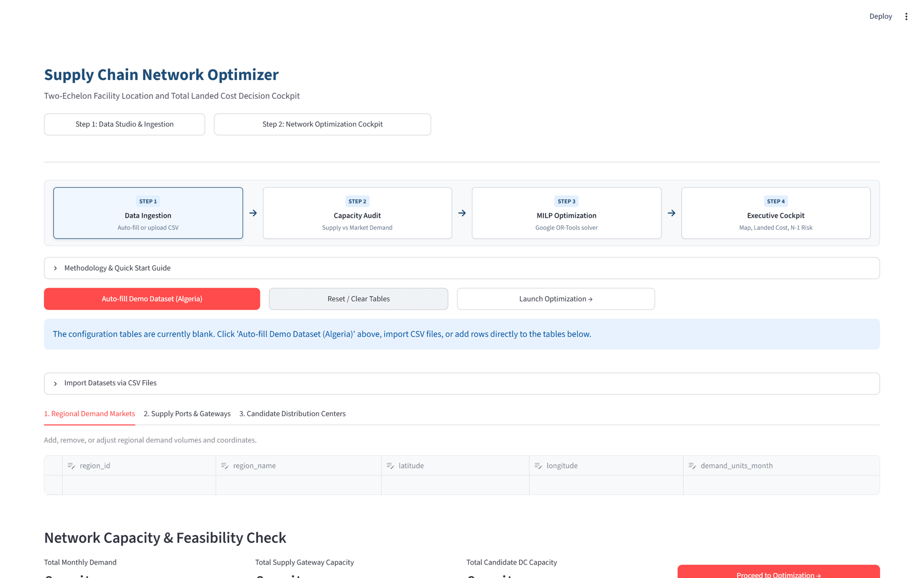Click Proceed to Optimization button
Screen dimensions: 924x578
(x=779, y=572)
